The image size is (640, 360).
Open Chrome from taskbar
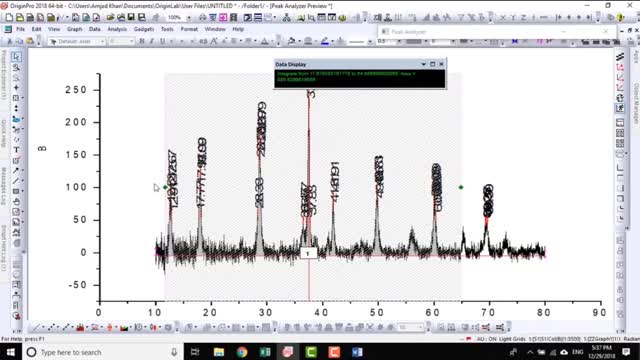(x=242, y=352)
